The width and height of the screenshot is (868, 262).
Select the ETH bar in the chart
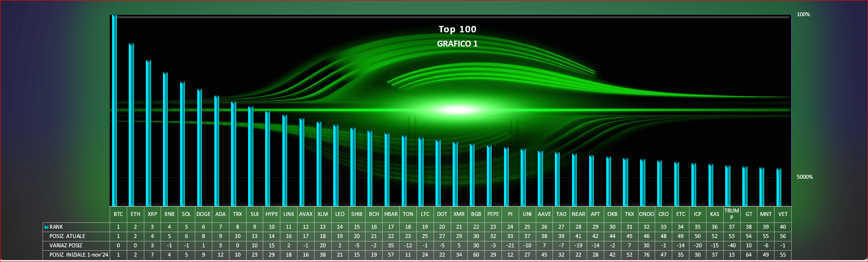pyautogui.click(x=132, y=125)
